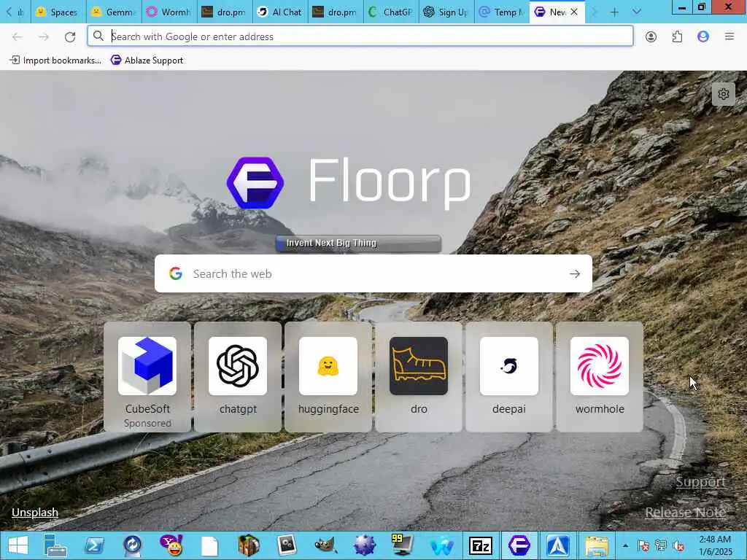Open the Extensions puzzle icon
Screen dimensions: 747x560
[677, 36]
